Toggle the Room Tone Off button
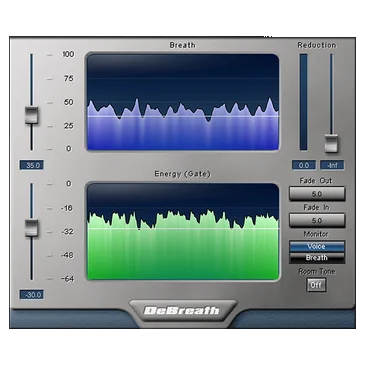The image size is (365, 365). pos(316,285)
